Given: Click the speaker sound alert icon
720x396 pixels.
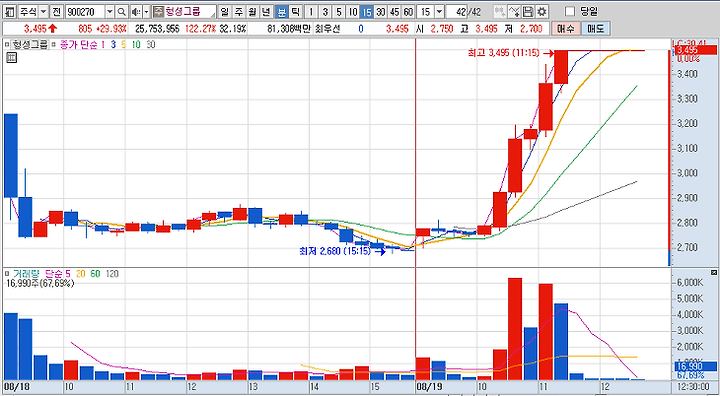Looking at the screenshot, I should point(136,11).
